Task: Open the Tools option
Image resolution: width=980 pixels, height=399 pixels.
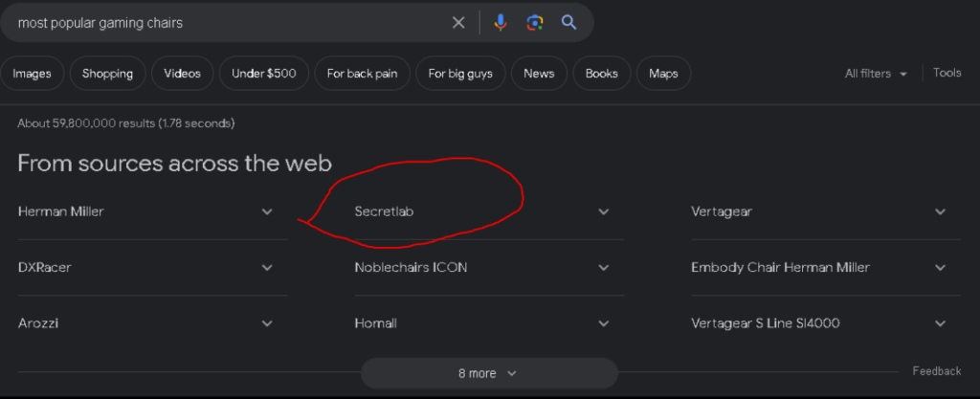Action: 947,73
